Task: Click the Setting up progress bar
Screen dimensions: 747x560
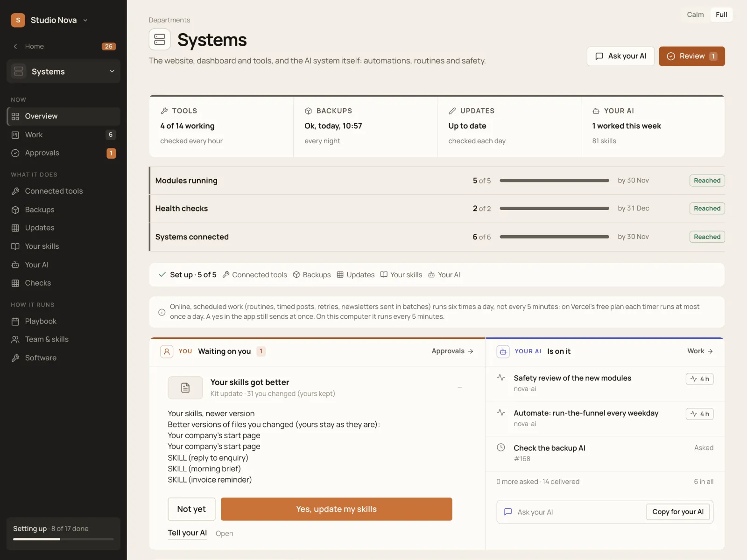Action: click(63, 539)
